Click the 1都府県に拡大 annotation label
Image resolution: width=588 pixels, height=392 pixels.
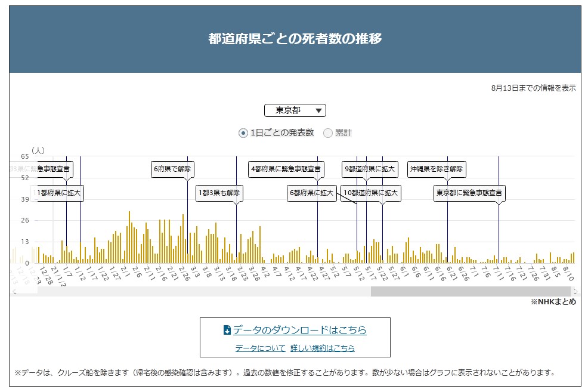(x=57, y=193)
